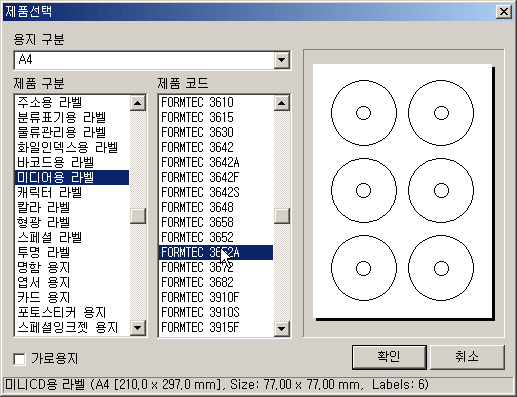Choose product code FORMTEC 3648

[216, 207]
